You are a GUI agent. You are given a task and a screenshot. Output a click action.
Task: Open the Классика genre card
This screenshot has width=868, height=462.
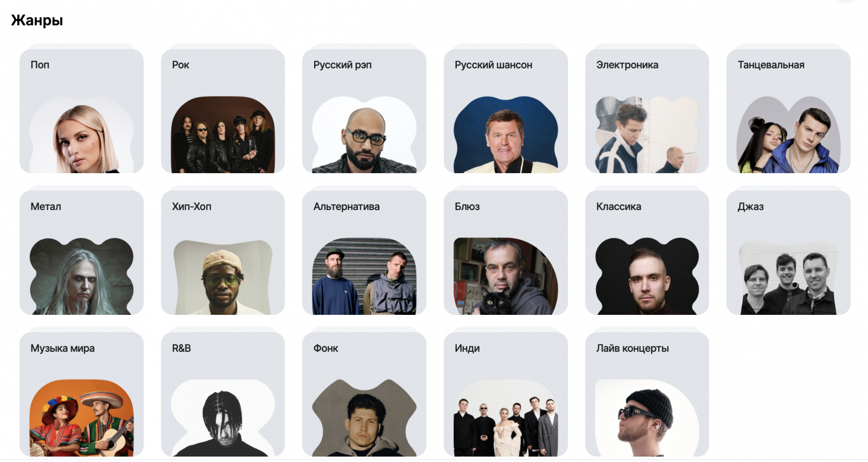[647, 252]
